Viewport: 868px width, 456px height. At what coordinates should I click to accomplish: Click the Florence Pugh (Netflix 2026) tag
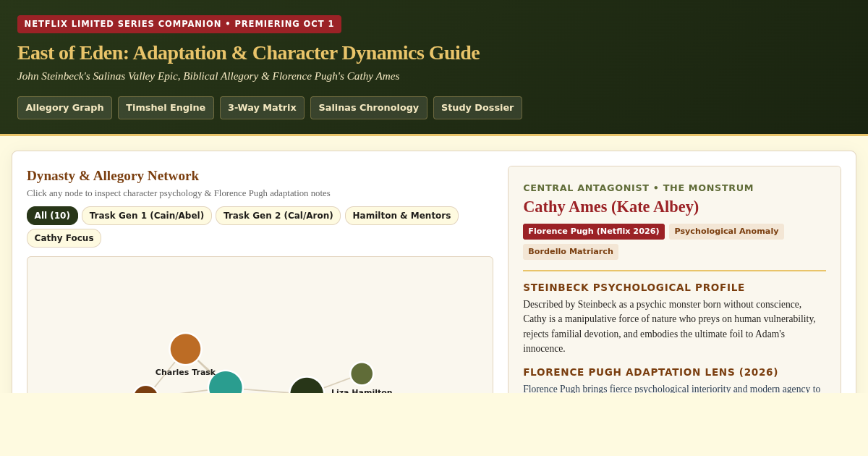pyautogui.click(x=594, y=232)
